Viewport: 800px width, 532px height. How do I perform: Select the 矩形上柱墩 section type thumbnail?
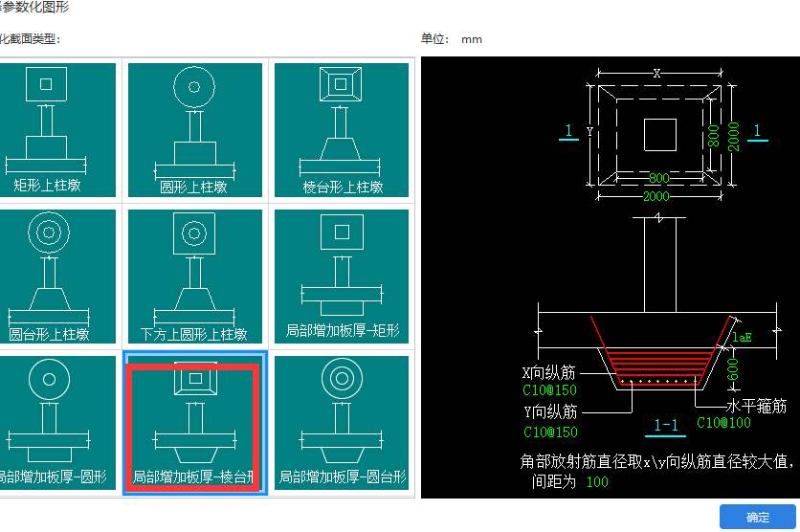56,130
